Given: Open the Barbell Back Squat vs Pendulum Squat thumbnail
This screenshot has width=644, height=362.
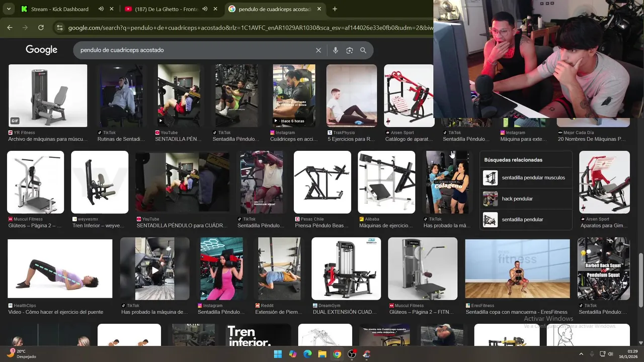Looking at the screenshot, I should (604, 268).
